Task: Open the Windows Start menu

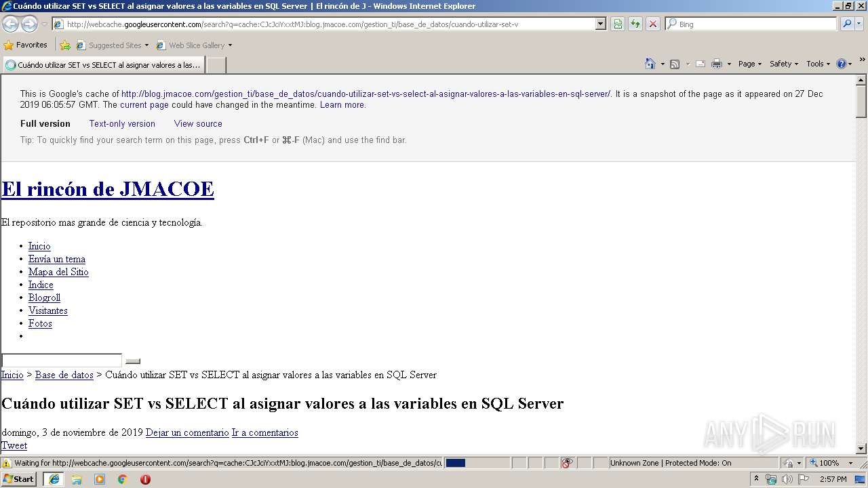Action: [19, 479]
